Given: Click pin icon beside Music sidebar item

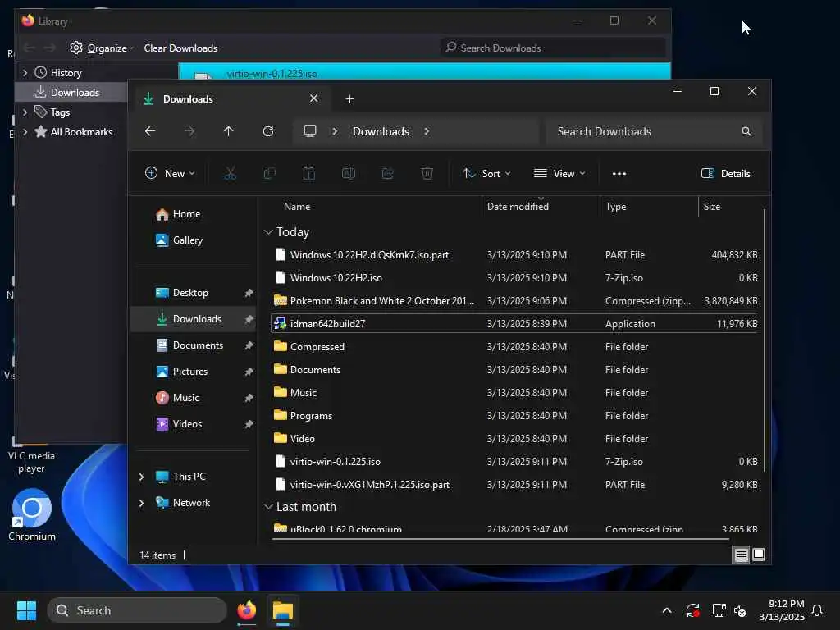Looking at the screenshot, I should click(x=249, y=398).
